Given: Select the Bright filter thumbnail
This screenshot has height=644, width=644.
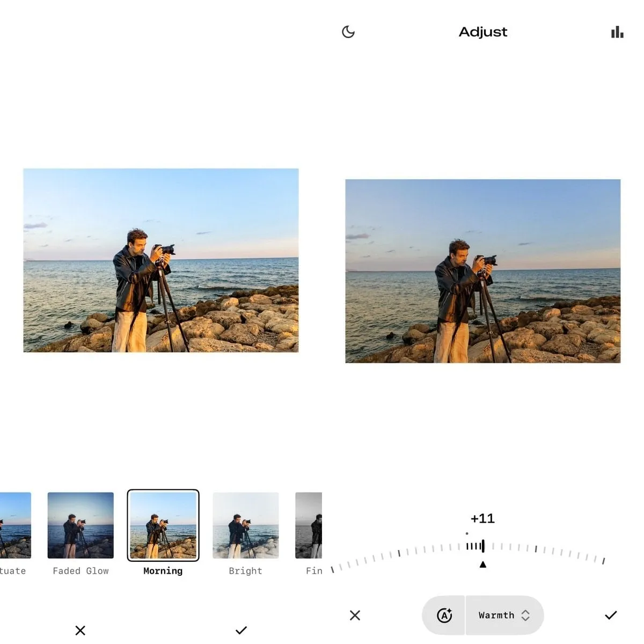Looking at the screenshot, I should click(245, 525).
